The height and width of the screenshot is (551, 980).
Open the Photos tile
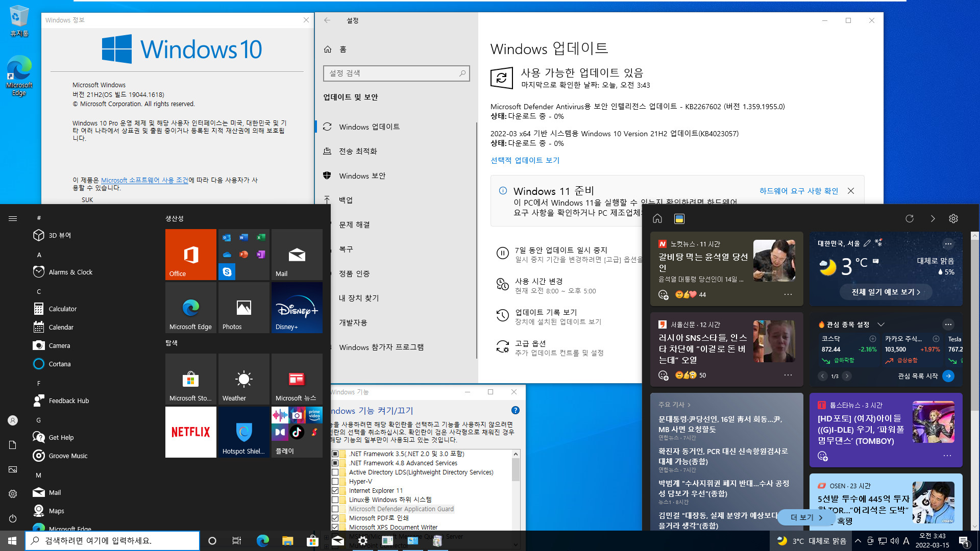click(x=243, y=307)
